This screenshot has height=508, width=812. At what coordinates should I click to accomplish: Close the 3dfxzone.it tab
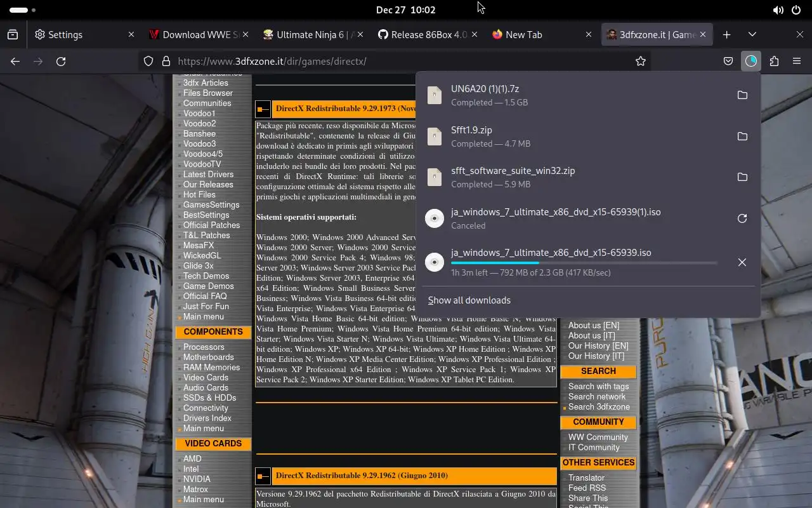pyautogui.click(x=703, y=35)
